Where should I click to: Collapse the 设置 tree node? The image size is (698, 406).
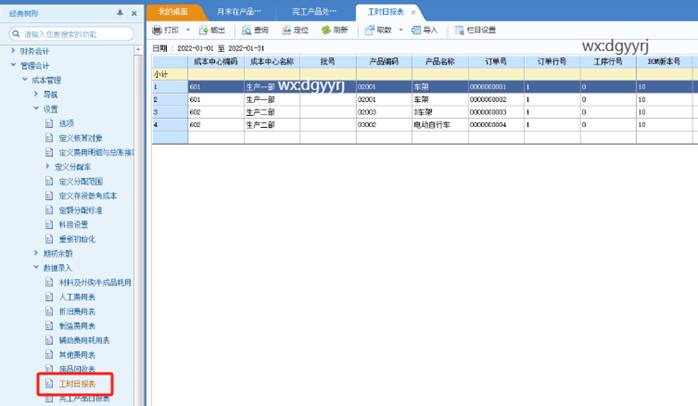(x=36, y=108)
